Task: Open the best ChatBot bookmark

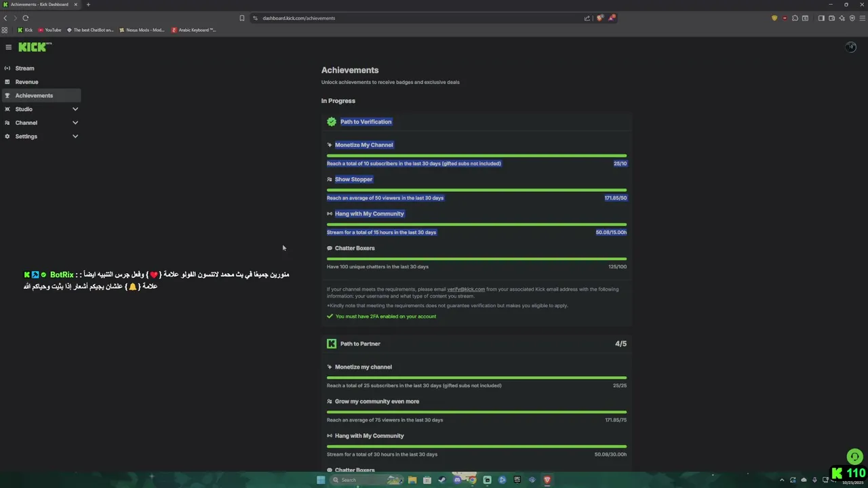Action: point(90,30)
